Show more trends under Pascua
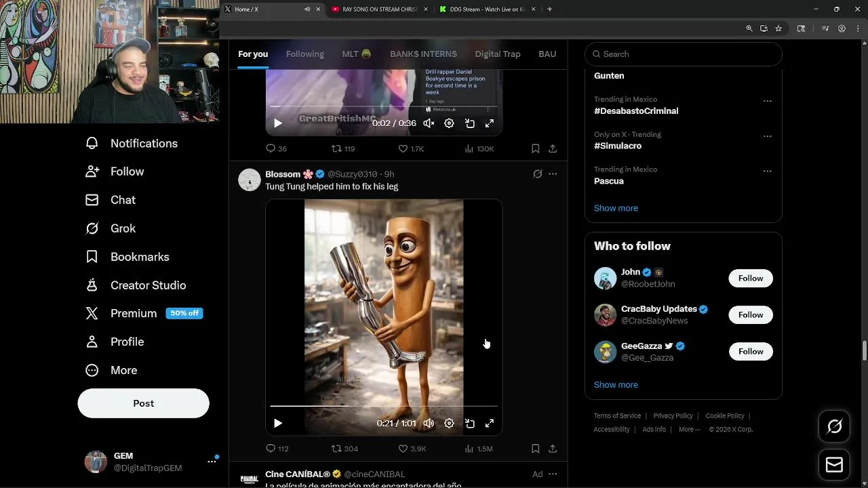Screen dimensions: 868x488 (x=616, y=208)
